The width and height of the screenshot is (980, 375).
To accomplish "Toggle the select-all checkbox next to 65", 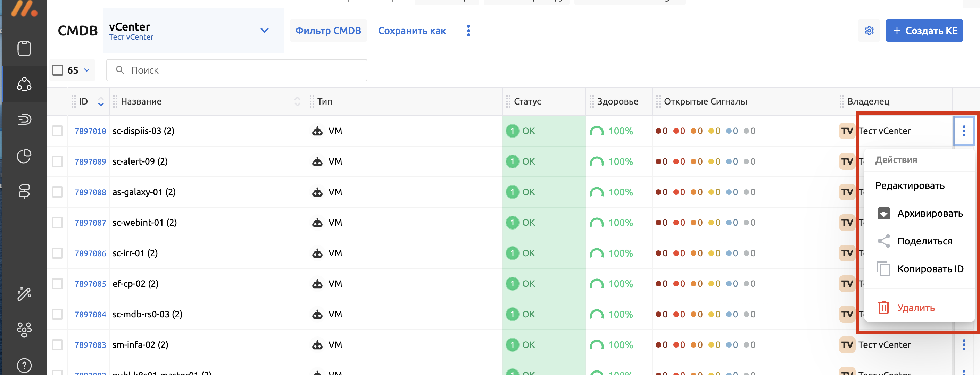I will tap(57, 70).
